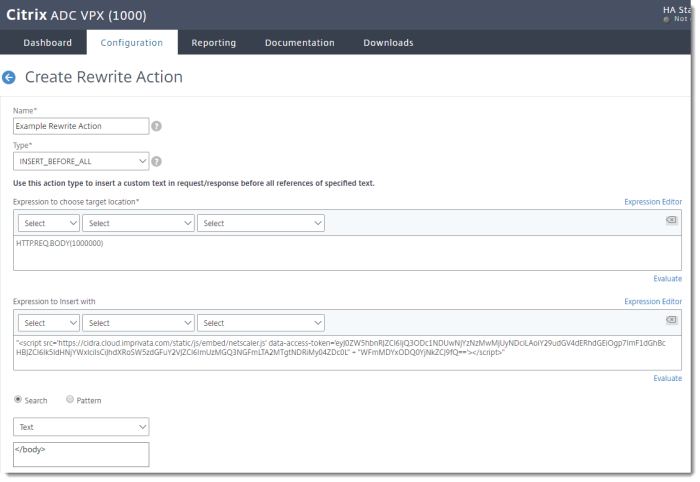Open second Select dropdown under Insert with
700x482 pixels.
(x=138, y=323)
